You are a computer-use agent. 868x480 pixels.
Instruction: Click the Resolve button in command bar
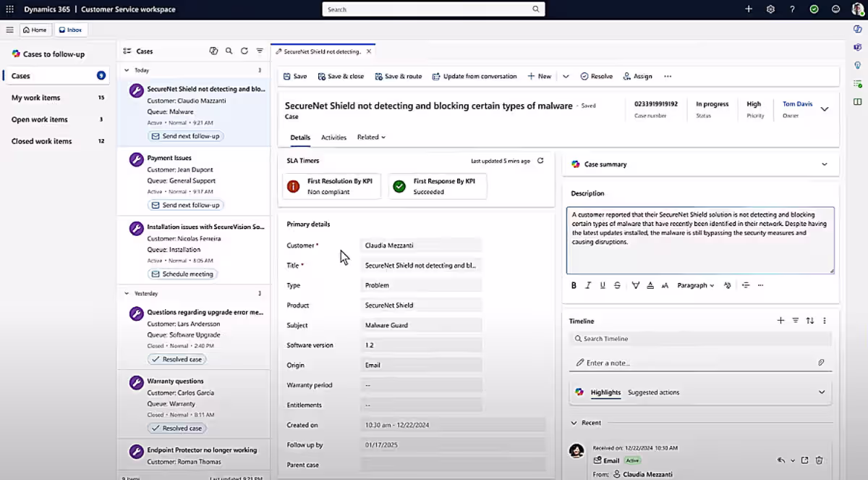[x=596, y=76]
